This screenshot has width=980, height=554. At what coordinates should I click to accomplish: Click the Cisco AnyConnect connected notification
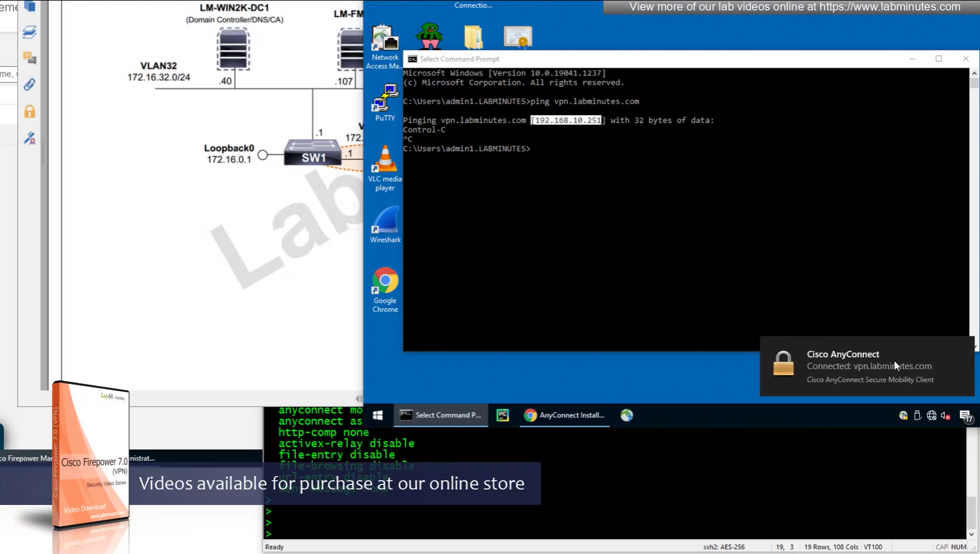click(867, 366)
